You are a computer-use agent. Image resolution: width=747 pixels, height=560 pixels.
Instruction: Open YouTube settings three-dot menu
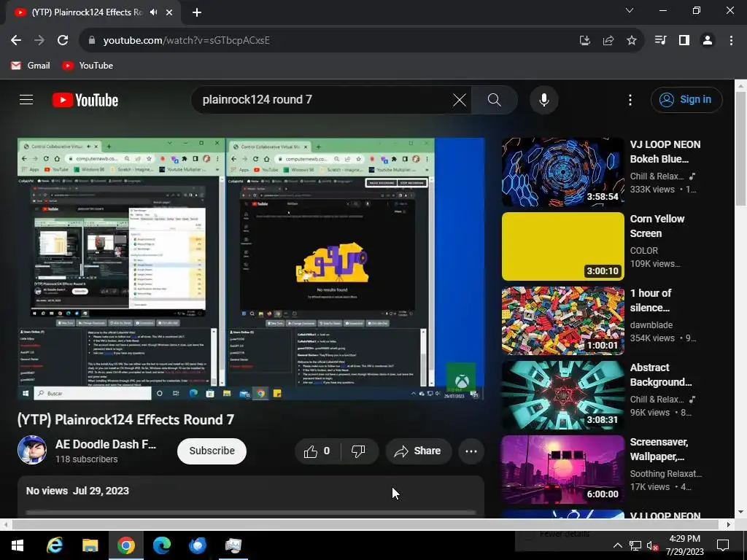(x=630, y=100)
